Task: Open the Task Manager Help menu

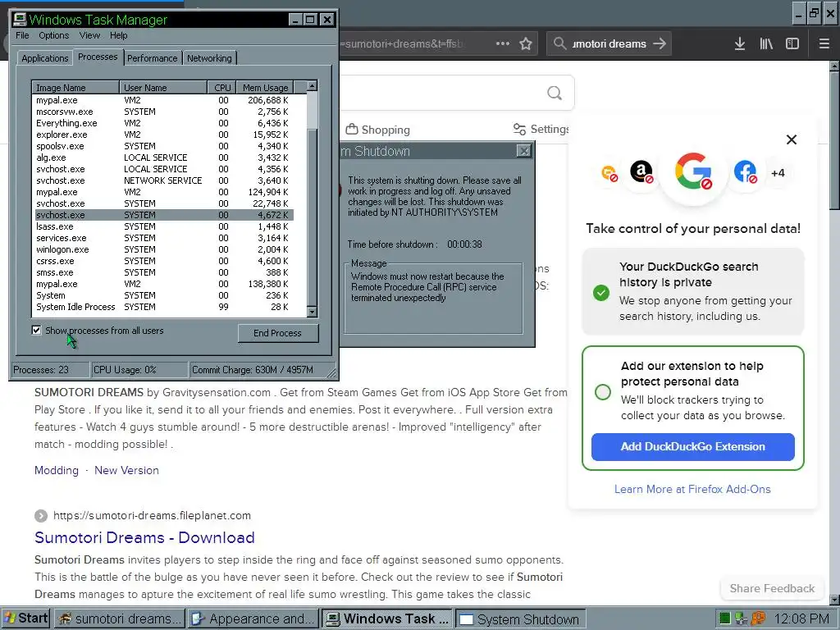Action: coord(118,35)
